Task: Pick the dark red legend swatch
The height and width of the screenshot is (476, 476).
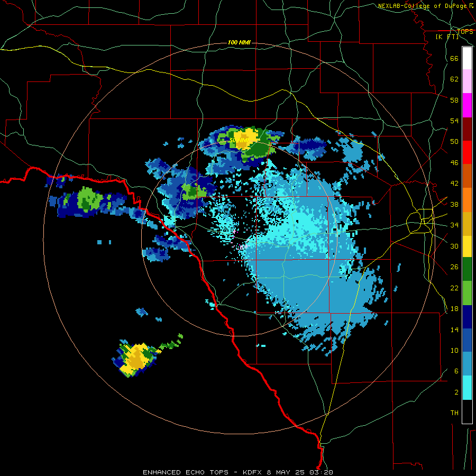Action: 467,129
